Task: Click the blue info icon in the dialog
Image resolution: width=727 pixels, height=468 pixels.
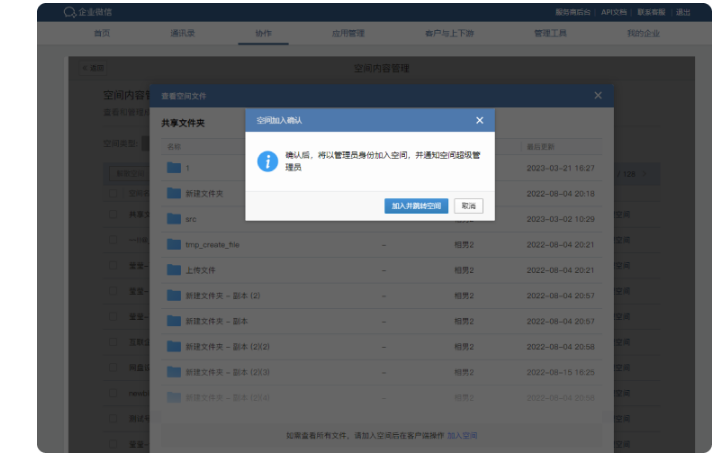Action: pos(268,162)
